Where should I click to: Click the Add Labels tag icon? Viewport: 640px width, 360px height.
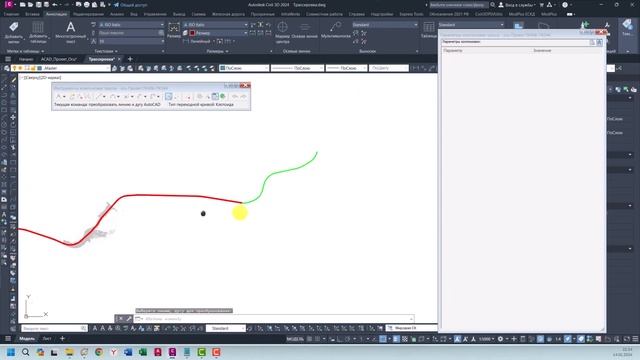coord(13,27)
